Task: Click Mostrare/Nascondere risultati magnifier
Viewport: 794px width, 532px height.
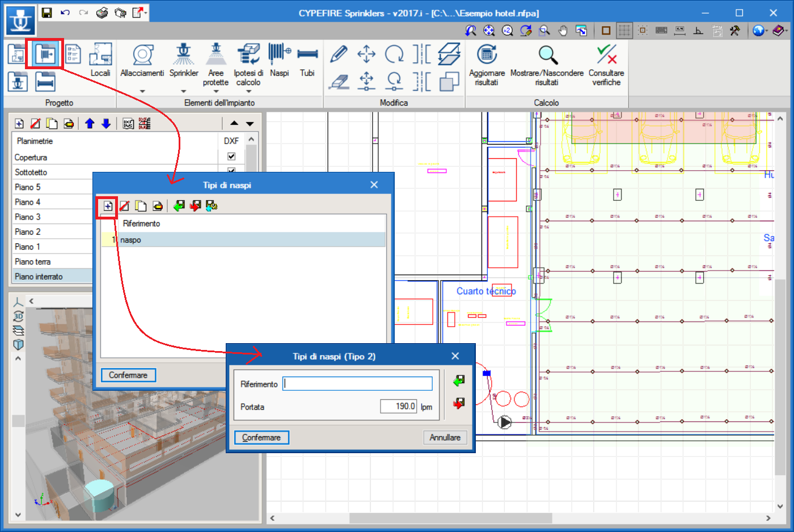Action: click(x=547, y=64)
